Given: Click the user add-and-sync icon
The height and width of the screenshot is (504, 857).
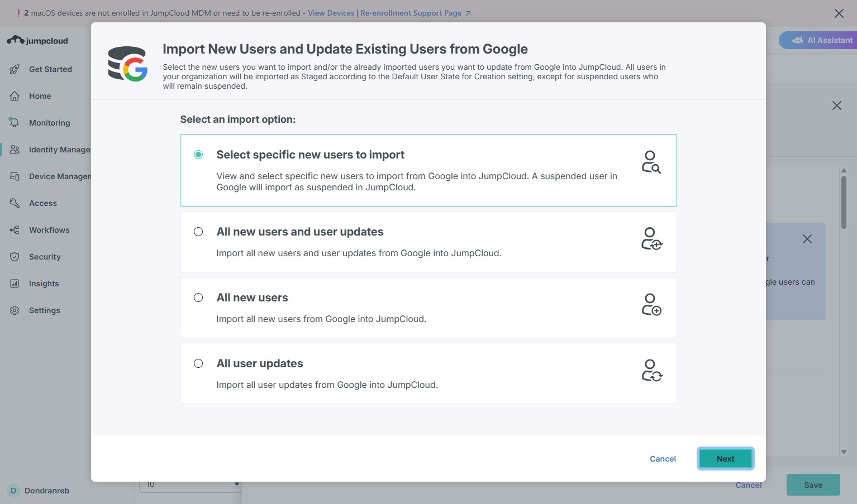Looking at the screenshot, I should (651, 239).
